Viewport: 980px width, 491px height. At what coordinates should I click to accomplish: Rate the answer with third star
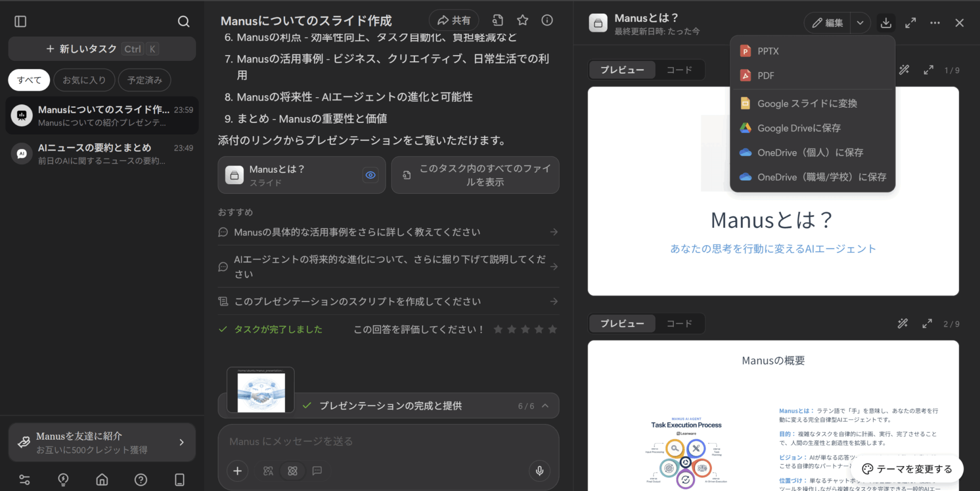(525, 329)
